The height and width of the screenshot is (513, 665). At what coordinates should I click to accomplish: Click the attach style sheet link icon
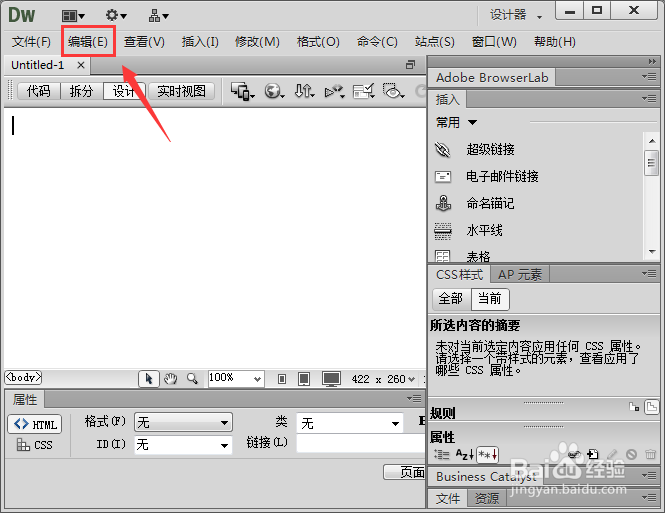tap(574, 455)
